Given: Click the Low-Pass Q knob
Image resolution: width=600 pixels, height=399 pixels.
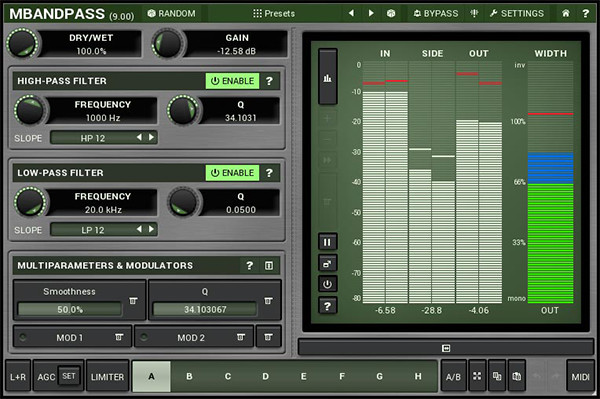Looking at the screenshot, I should (x=183, y=202).
